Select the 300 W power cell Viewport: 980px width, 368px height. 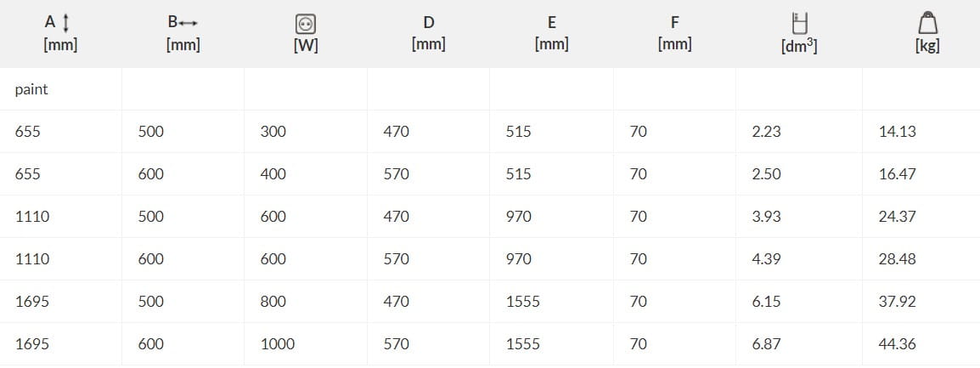(x=273, y=132)
